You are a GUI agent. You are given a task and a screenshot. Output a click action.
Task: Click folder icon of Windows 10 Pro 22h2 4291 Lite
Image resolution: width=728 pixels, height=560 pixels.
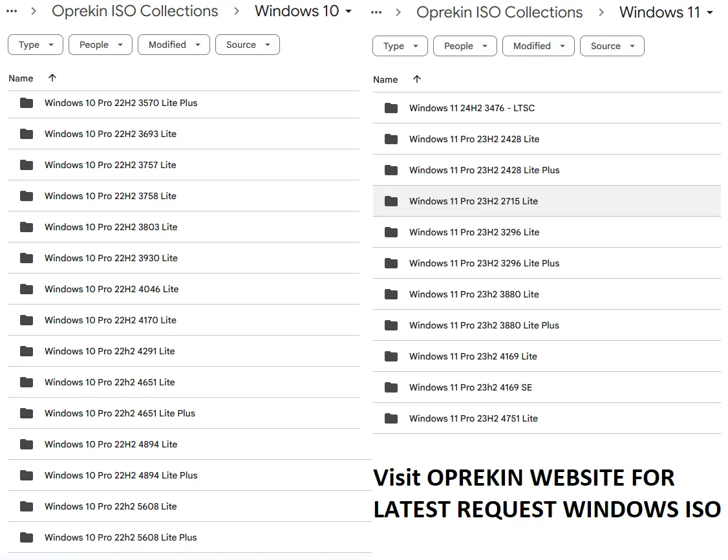point(27,351)
